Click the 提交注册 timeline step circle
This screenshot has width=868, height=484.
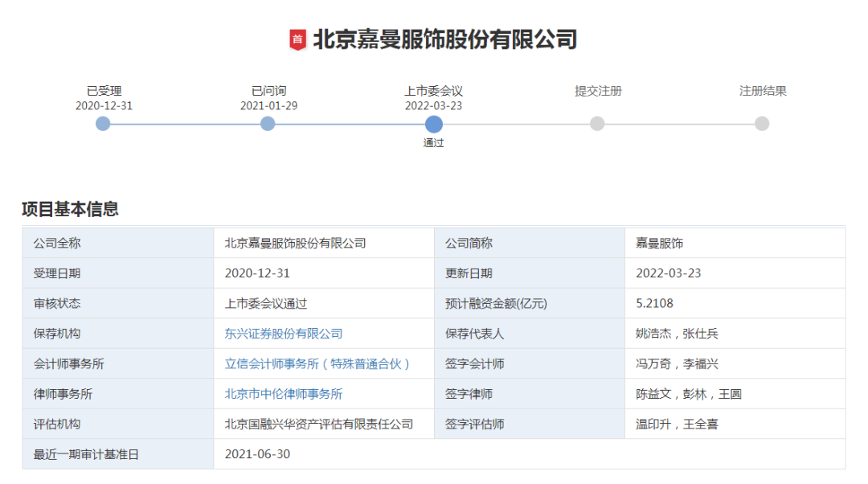coord(597,124)
